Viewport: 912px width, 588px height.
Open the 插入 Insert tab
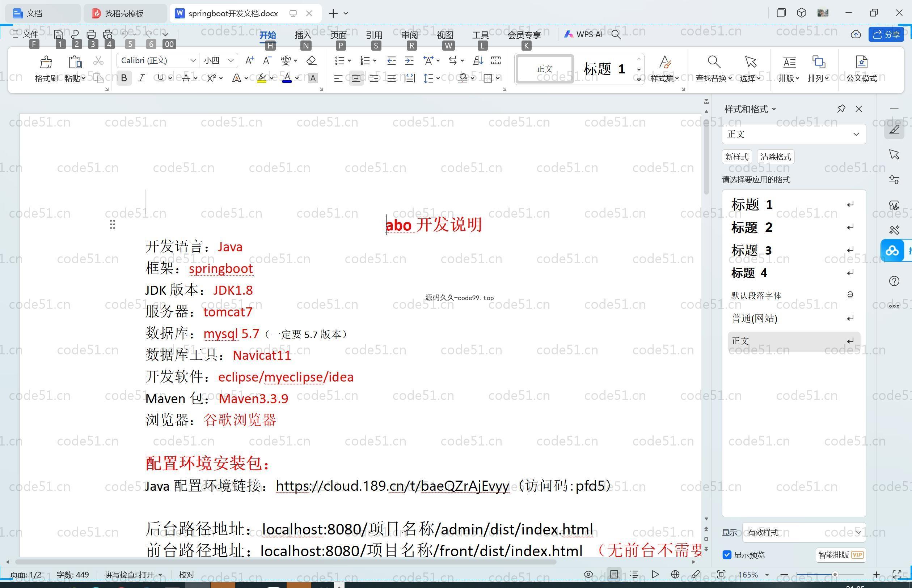(x=303, y=35)
